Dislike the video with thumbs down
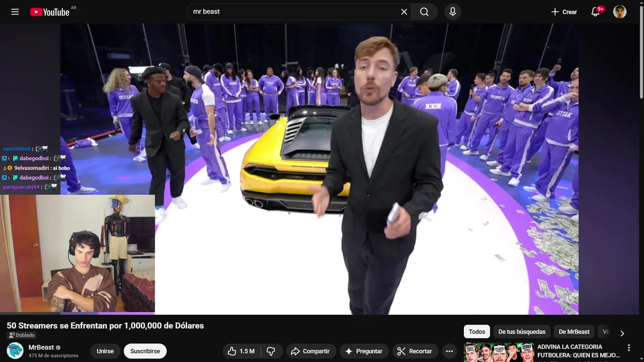The width and height of the screenshot is (644, 362). (271, 351)
